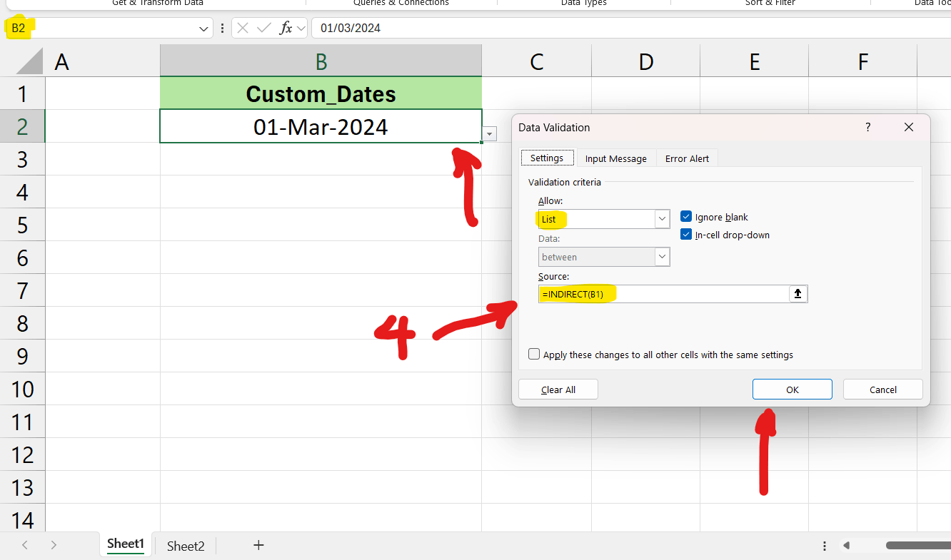This screenshot has width=951, height=560.
Task: Check Apply these changes to all other cells
Action: coord(533,354)
